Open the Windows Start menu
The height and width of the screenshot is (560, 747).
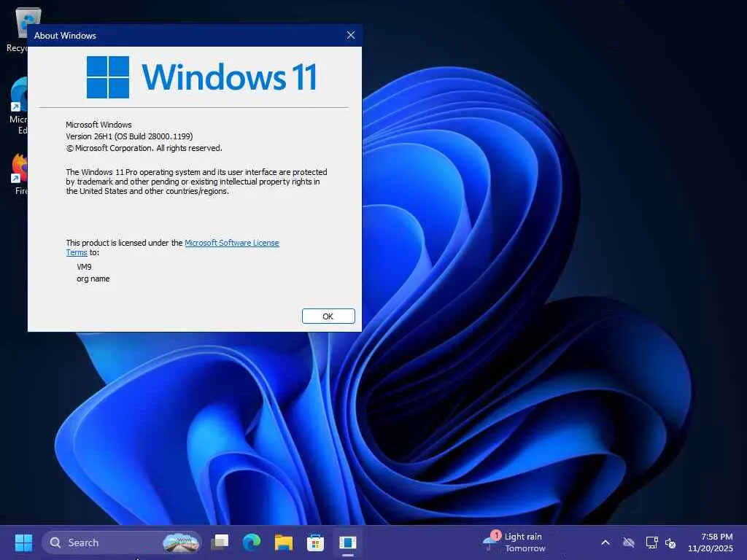tap(23, 542)
